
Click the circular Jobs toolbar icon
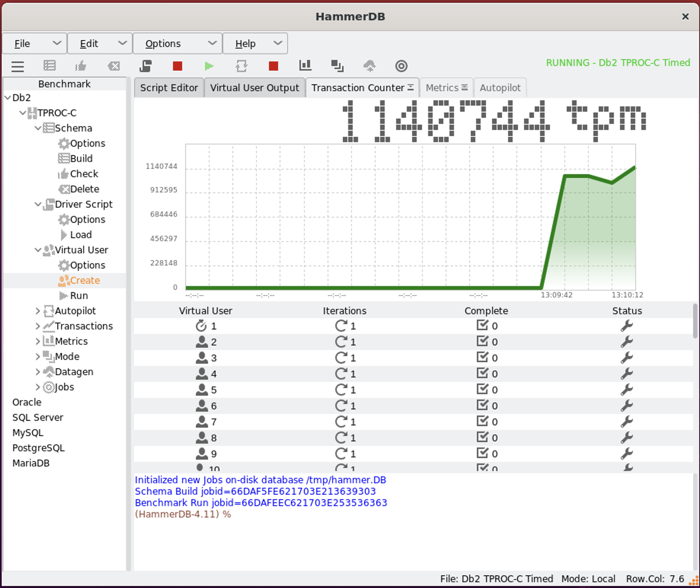401,66
